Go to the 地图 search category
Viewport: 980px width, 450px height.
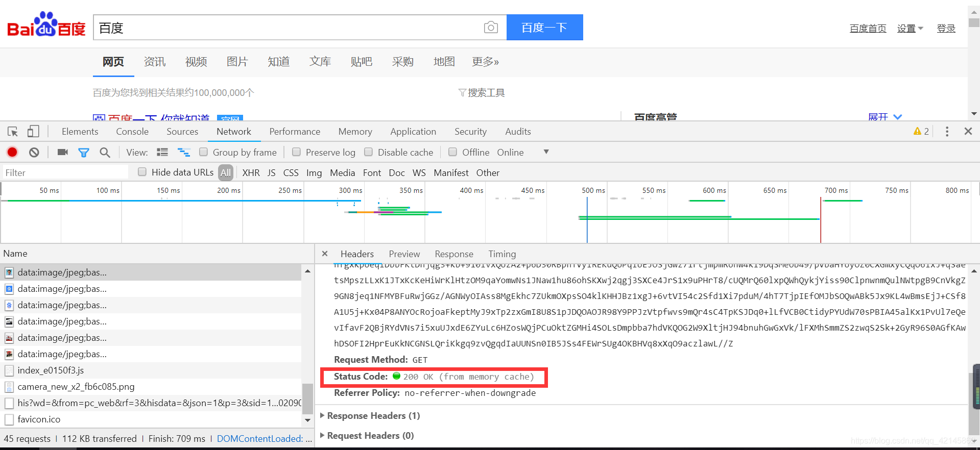pos(444,62)
